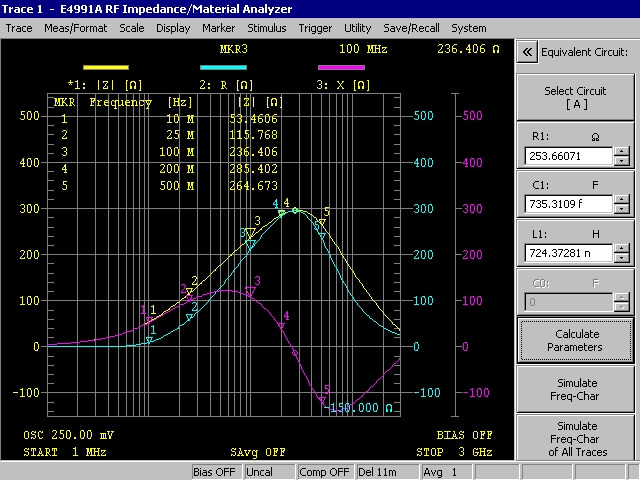Click the Uncal status bar cell
The width and height of the screenshot is (640, 480).
(270, 472)
